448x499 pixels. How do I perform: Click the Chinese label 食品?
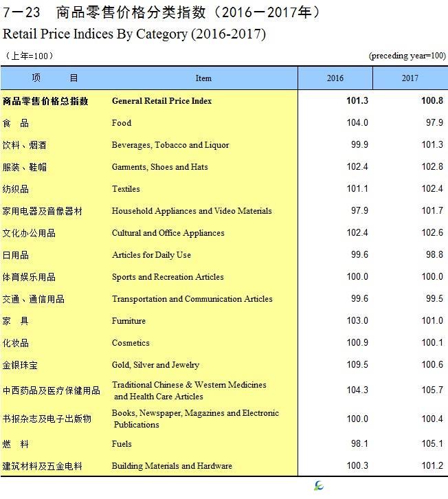click(16, 123)
